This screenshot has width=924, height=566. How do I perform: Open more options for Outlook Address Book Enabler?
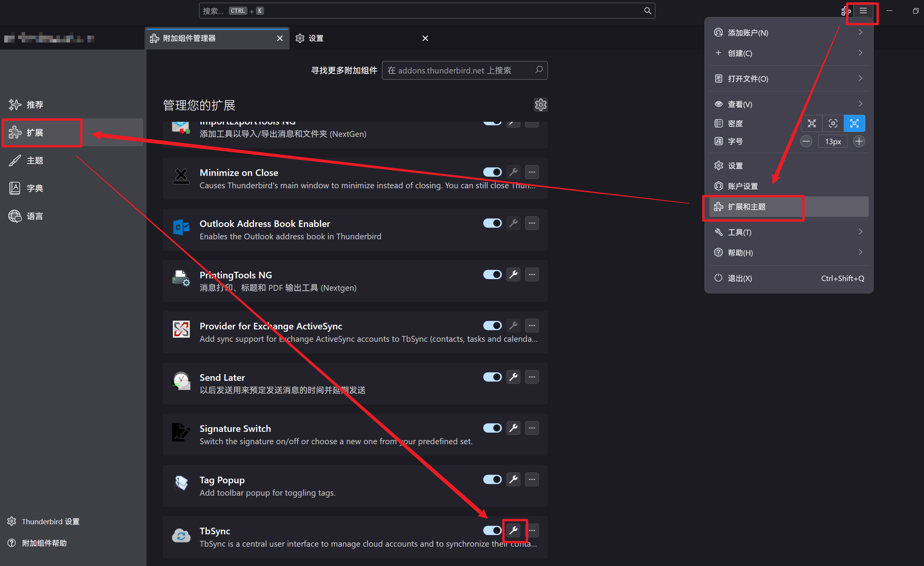[x=532, y=223]
